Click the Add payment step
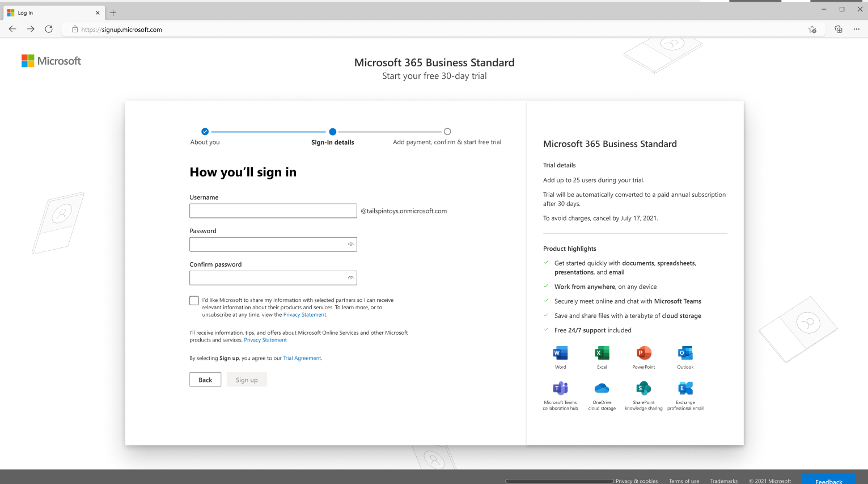Screen dimensions: 868x484 click(447, 137)
